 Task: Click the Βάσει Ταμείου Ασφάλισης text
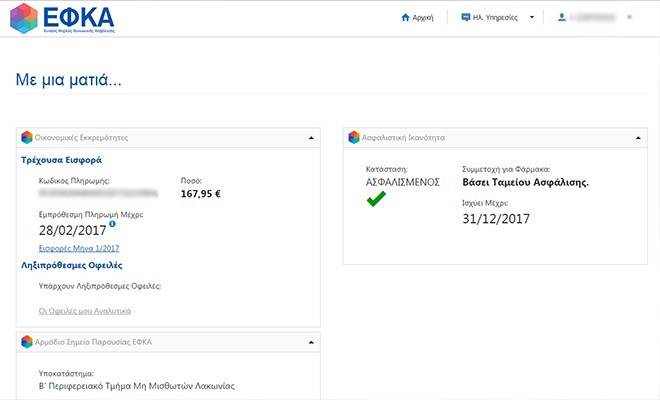click(525, 182)
